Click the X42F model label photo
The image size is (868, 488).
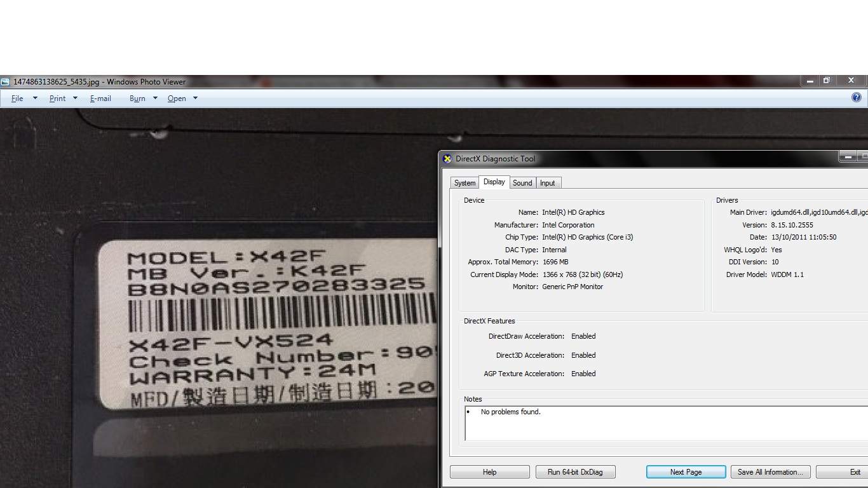[x=267, y=324]
